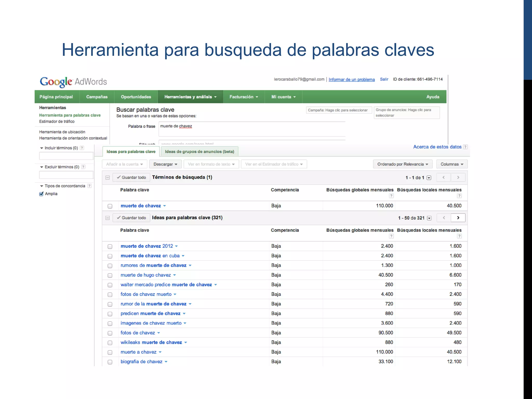
Task: Tick the checkbox for muerte de chavez
Action: click(x=110, y=206)
